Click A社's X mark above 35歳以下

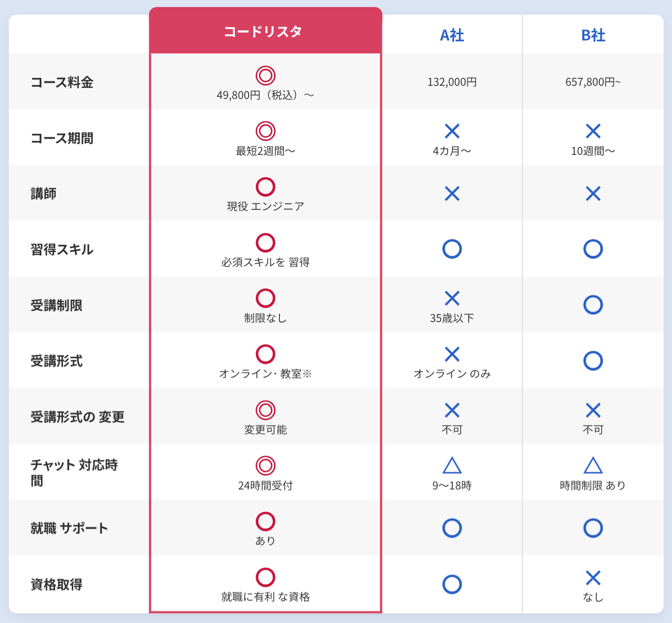coord(452,298)
